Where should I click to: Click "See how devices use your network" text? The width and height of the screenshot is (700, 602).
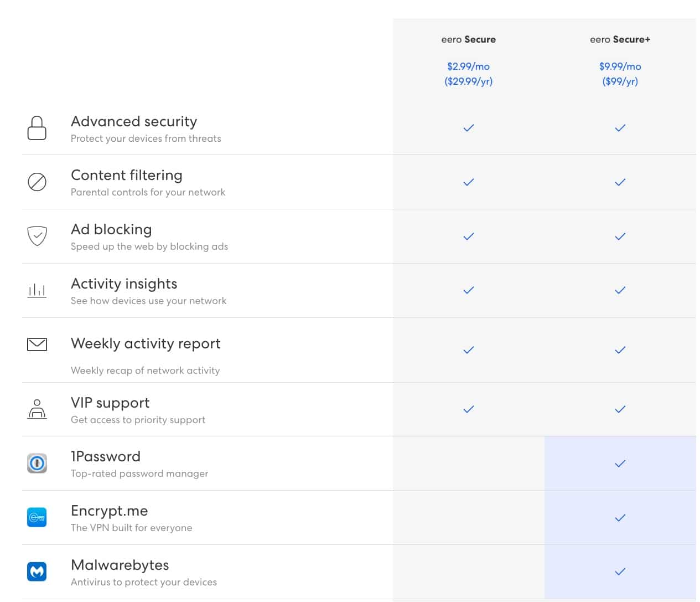(149, 301)
